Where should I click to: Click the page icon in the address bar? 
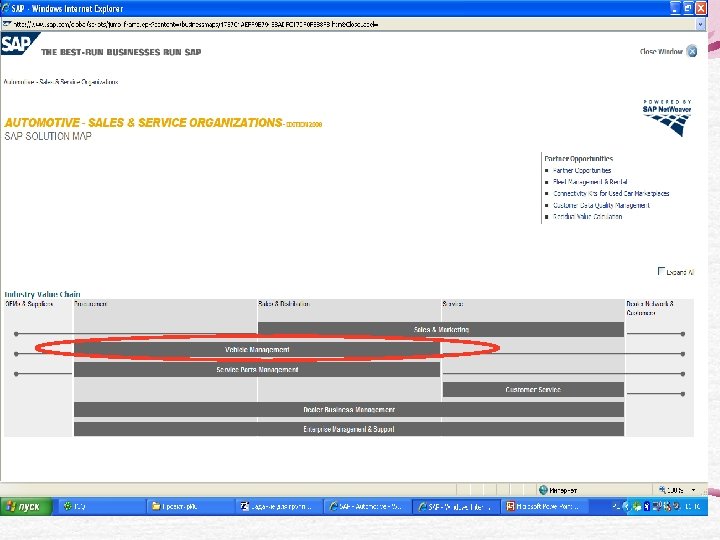7,24
